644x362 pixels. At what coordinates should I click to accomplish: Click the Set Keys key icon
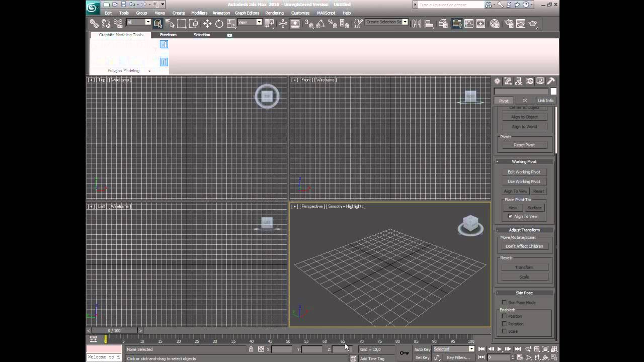click(405, 353)
